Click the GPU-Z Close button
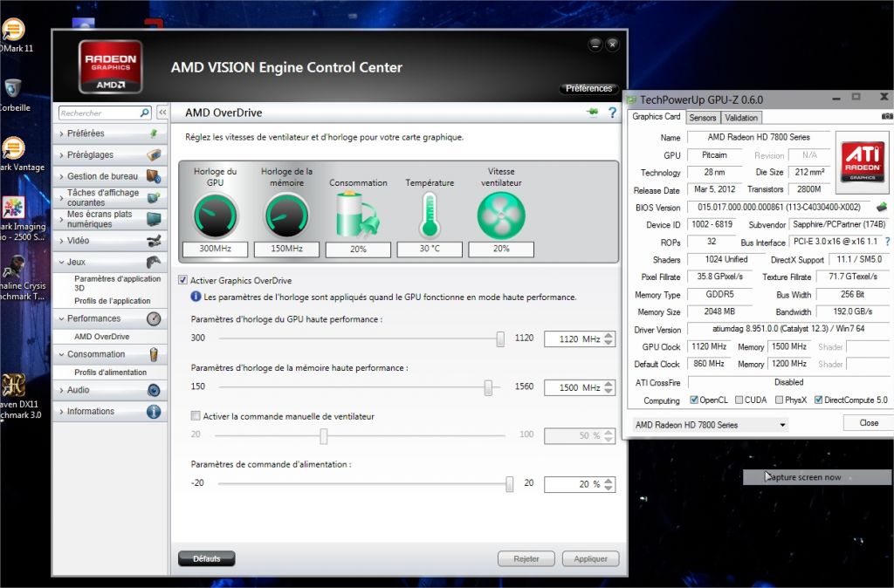This screenshot has height=588, width=894. tap(869, 422)
